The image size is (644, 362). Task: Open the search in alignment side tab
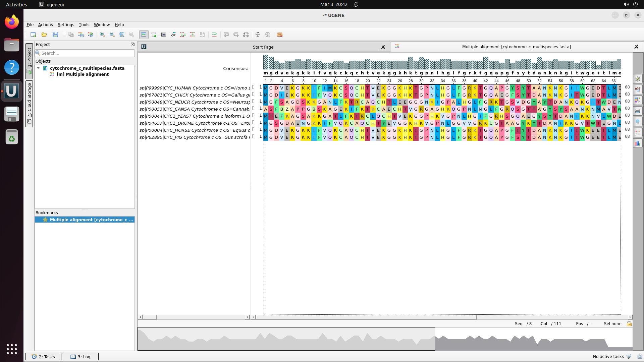point(638,89)
